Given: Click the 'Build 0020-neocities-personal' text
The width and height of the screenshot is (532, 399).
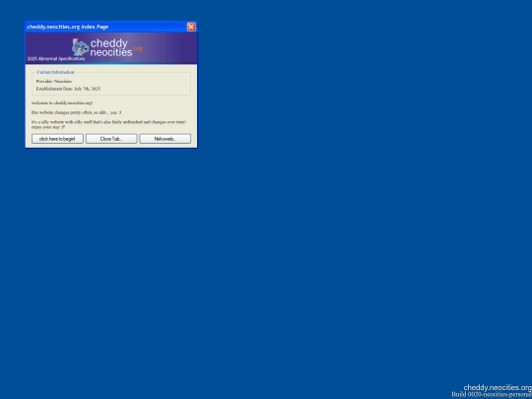Looking at the screenshot, I should coord(492,395).
